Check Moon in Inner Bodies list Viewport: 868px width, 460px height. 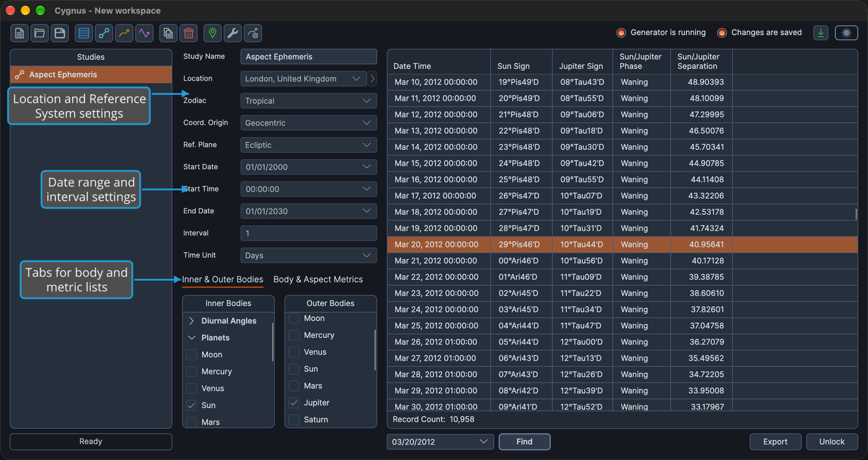[x=192, y=355]
